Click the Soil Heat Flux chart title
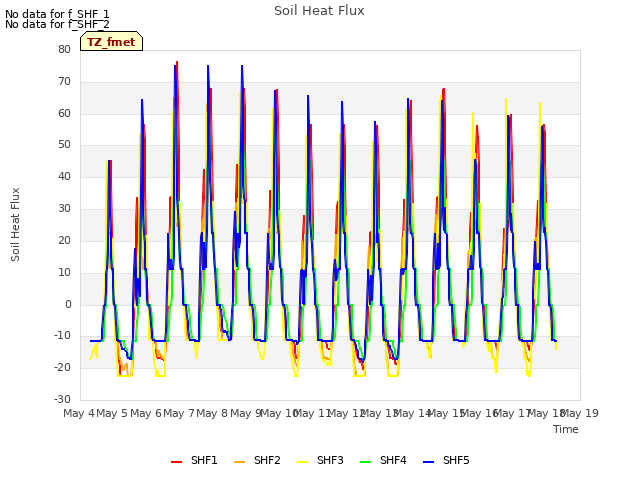This screenshot has width=640, height=480. point(319,11)
